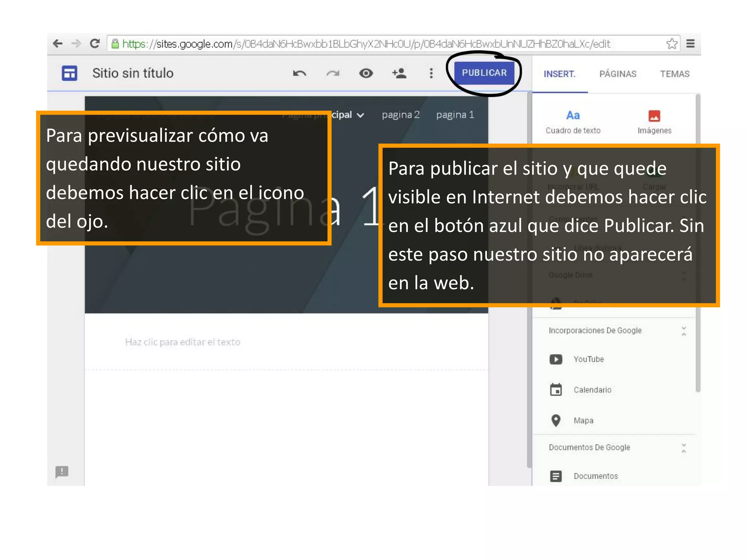Image resolution: width=747 pixels, height=560 pixels.
Task: Click the blue PUBLICAR button
Action: tap(484, 73)
